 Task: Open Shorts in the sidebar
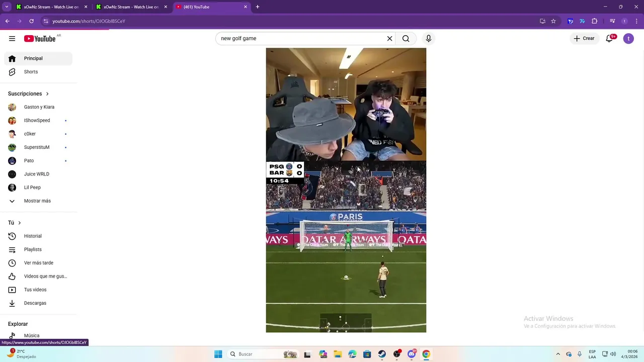pos(38,72)
